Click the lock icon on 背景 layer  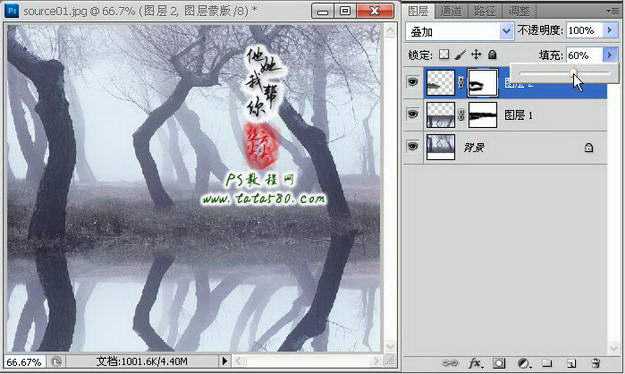(588, 148)
